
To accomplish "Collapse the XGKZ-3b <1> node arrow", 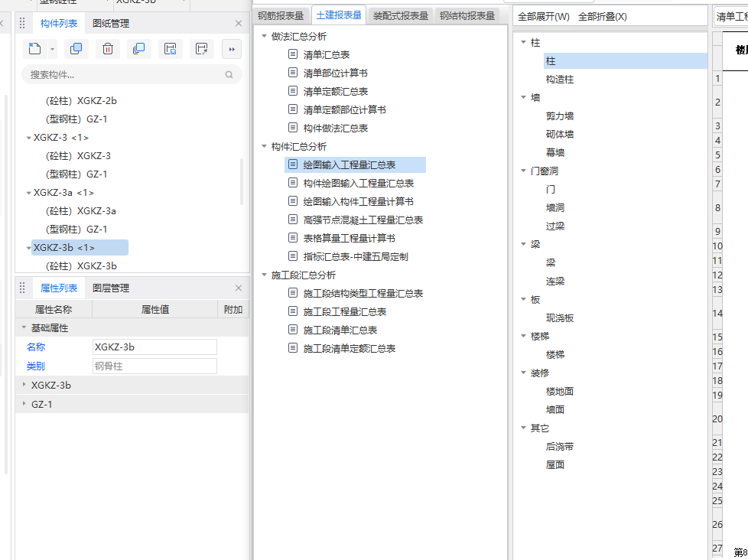I will pyautogui.click(x=28, y=248).
